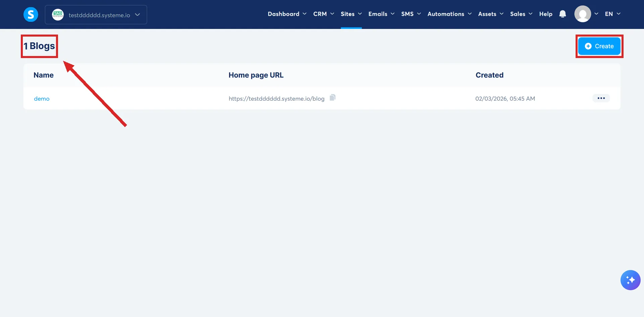Viewport: 644px width, 317px height.
Task: Click the 1 Blogs page heading
Action: (39, 46)
